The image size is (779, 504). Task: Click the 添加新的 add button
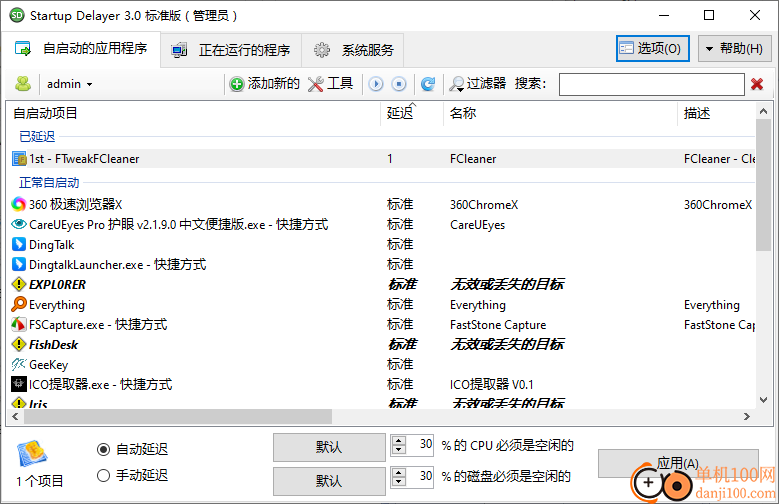coord(264,84)
